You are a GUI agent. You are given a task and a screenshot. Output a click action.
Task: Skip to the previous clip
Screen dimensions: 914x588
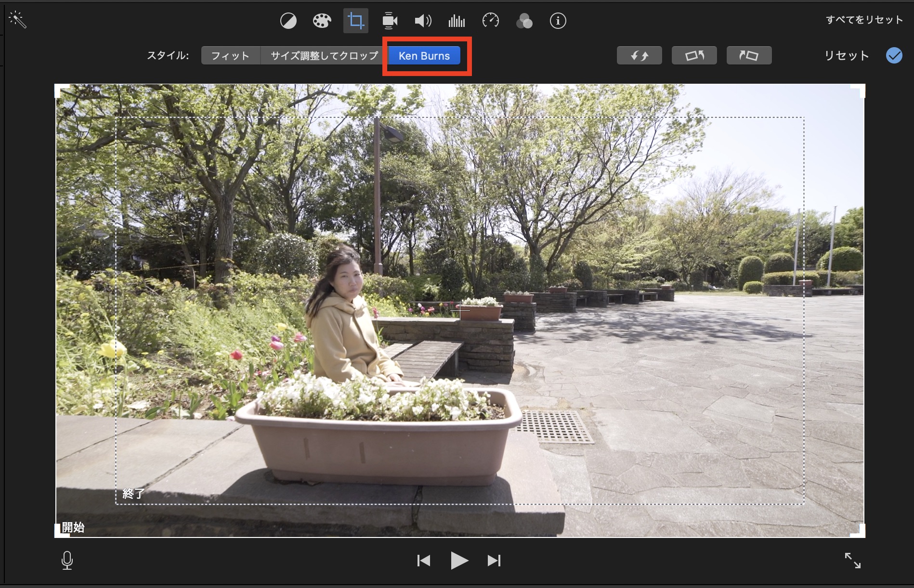tap(424, 561)
